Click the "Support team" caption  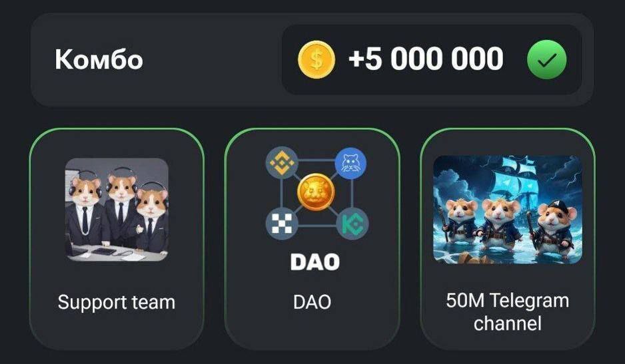[x=117, y=303]
